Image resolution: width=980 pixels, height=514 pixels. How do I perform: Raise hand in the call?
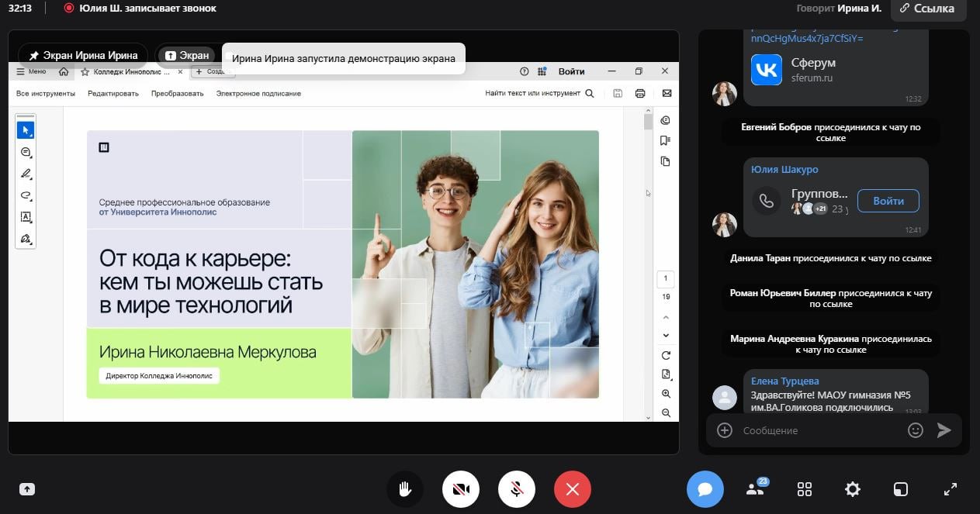coord(405,489)
